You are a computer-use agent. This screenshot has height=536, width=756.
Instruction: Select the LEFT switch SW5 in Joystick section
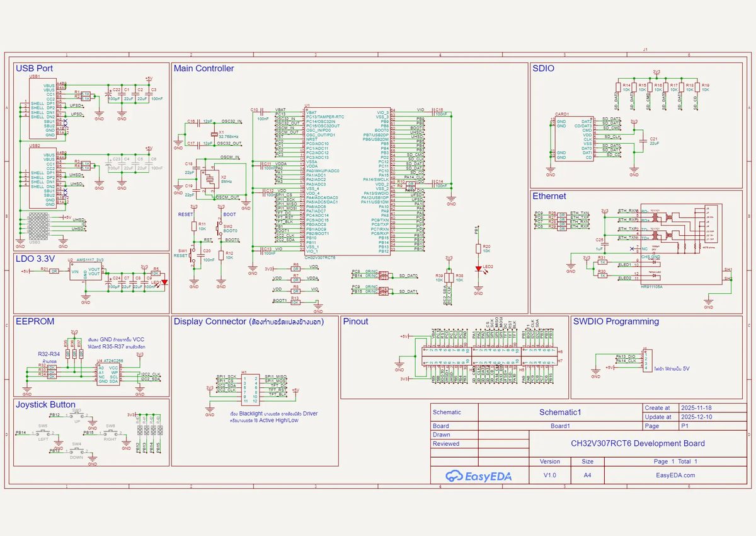(43, 433)
